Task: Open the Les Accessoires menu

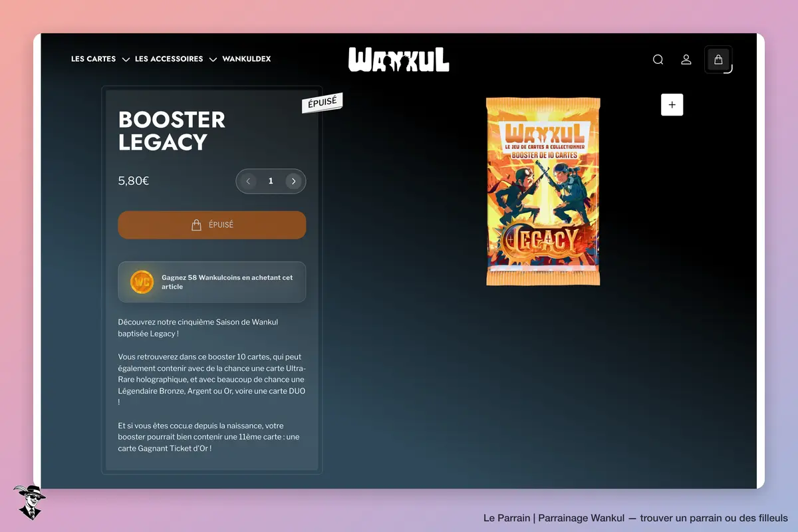Action: click(x=169, y=59)
